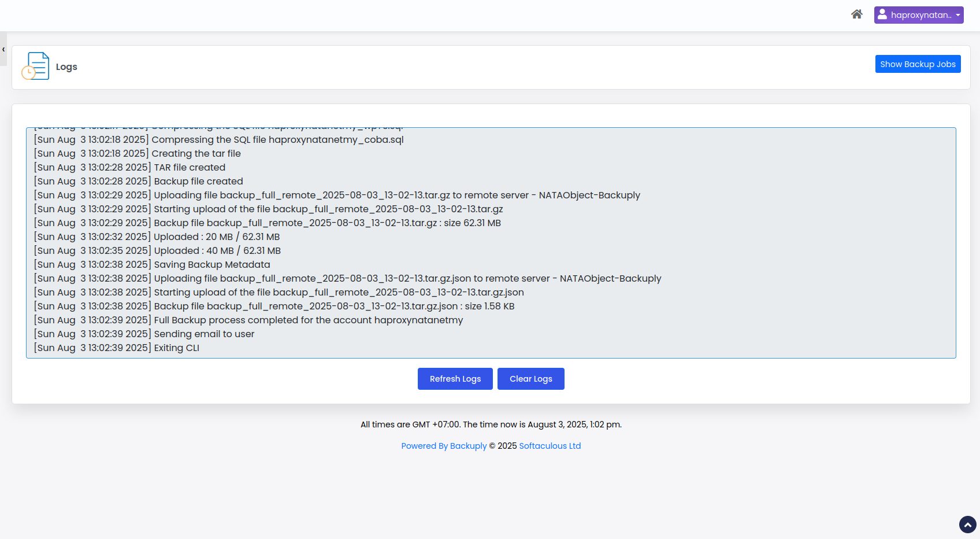Screen dimensions: 980x539
Task: Click the 'Sending email to user' log entry
Action: 144,334
